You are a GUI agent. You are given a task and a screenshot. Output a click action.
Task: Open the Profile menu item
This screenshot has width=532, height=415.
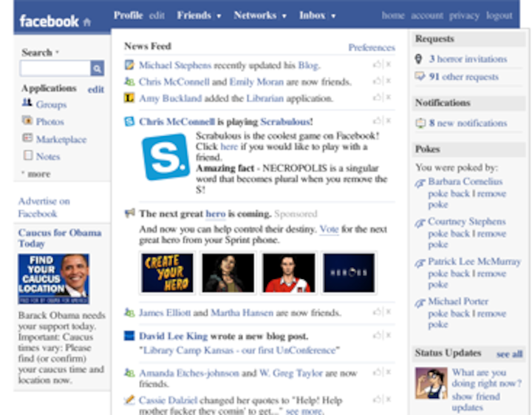click(x=128, y=15)
